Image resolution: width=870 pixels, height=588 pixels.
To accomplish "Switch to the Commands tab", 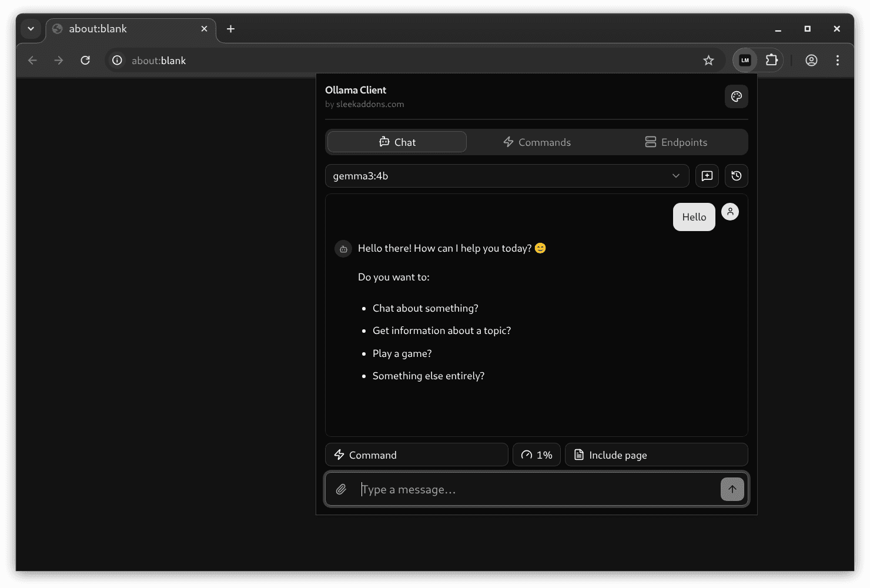I will (536, 142).
